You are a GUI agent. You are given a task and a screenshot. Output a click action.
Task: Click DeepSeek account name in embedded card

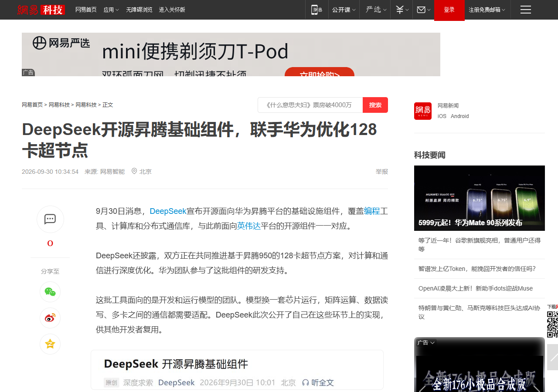[176, 382]
